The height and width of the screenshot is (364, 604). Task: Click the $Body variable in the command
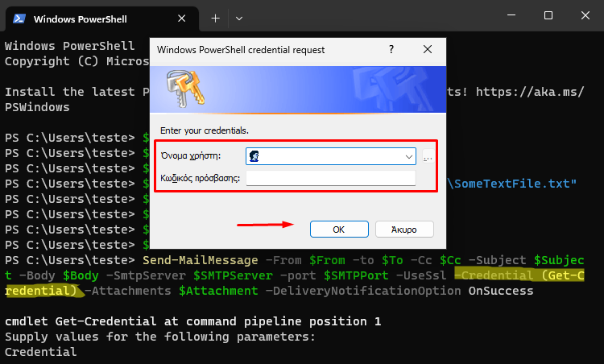81,275
